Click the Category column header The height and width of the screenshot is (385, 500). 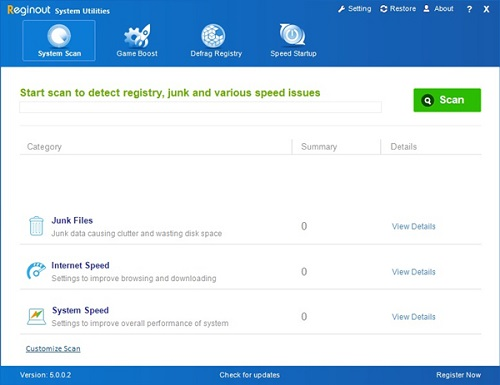click(x=44, y=147)
